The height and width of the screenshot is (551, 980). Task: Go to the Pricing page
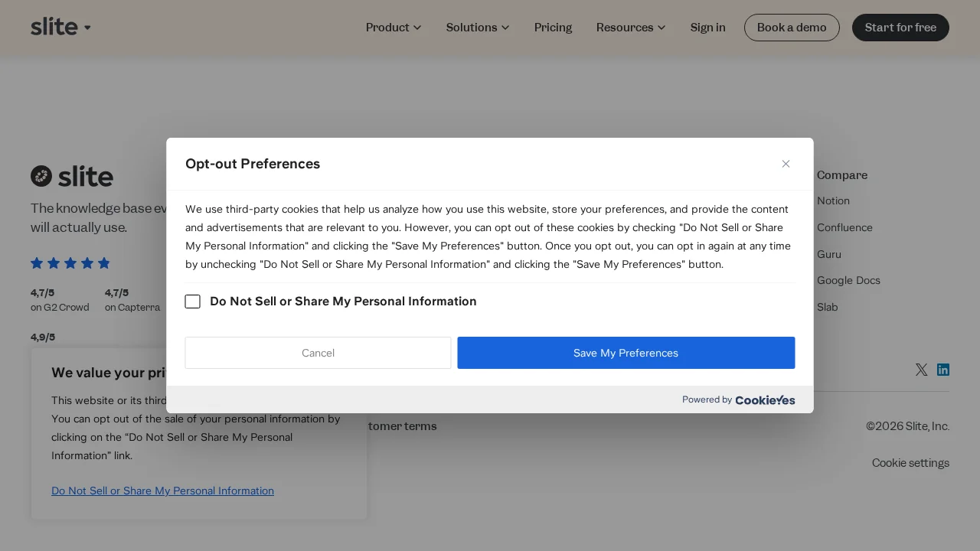[x=553, y=28]
